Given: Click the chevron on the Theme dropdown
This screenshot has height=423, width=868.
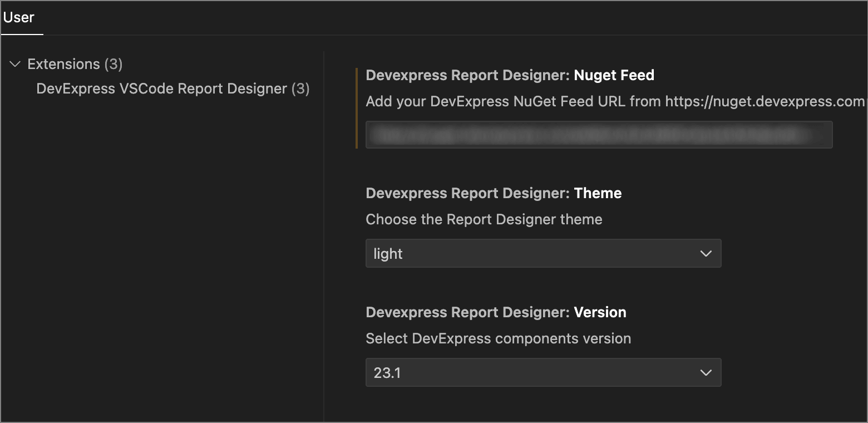Looking at the screenshot, I should pos(706,253).
